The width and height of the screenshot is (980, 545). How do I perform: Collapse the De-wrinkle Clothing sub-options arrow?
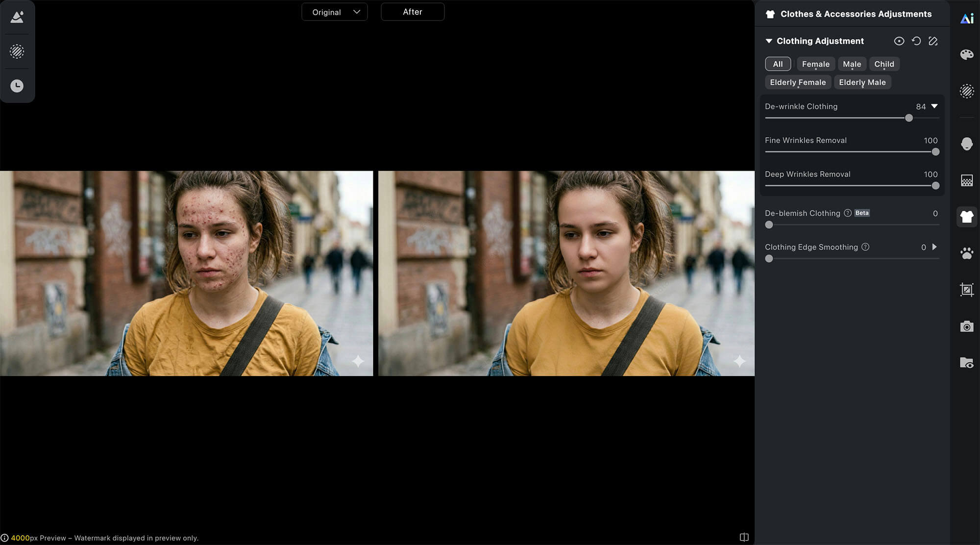pyautogui.click(x=934, y=106)
